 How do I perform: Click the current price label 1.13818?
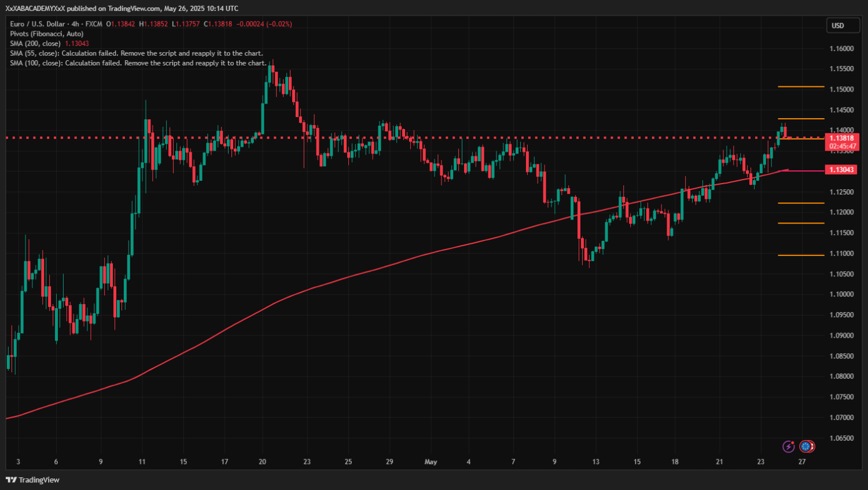(x=841, y=138)
